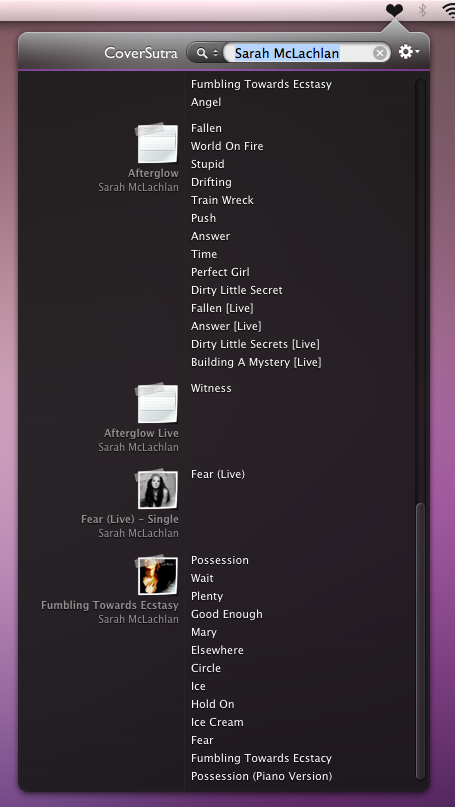
Task: Click the Fumbling Towards Ecstasy album title label
Action: [x=110, y=605]
